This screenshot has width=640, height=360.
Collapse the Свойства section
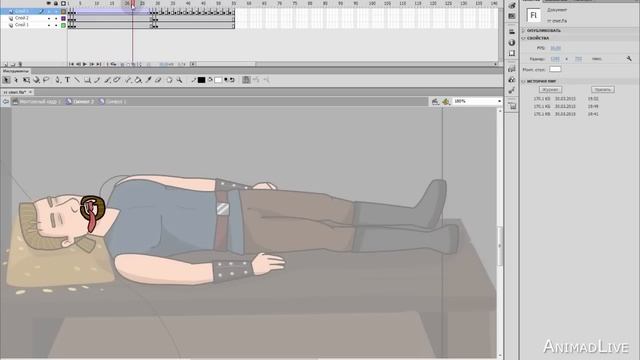[524, 38]
